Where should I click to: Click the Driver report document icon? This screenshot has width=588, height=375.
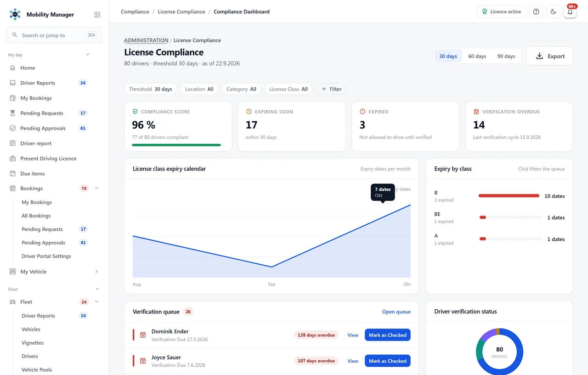[x=12, y=143]
